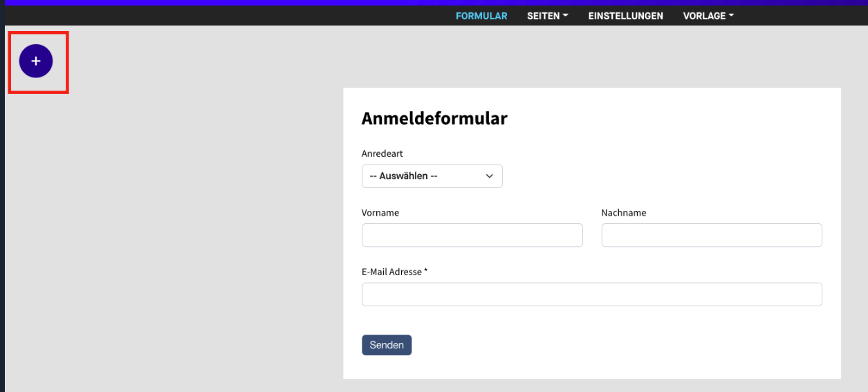This screenshot has height=392, width=868.
Task: Click the Nachname label
Action: 624,213
